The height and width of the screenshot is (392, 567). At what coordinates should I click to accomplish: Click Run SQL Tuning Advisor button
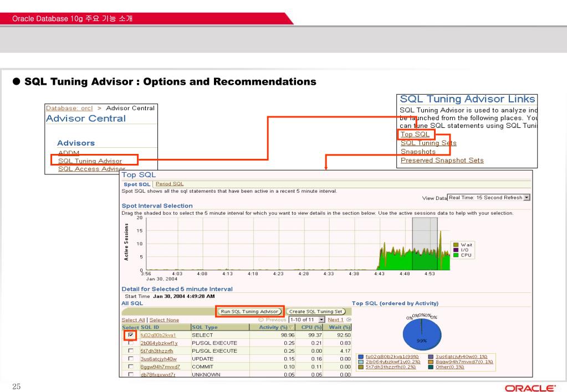coord(249,311)
